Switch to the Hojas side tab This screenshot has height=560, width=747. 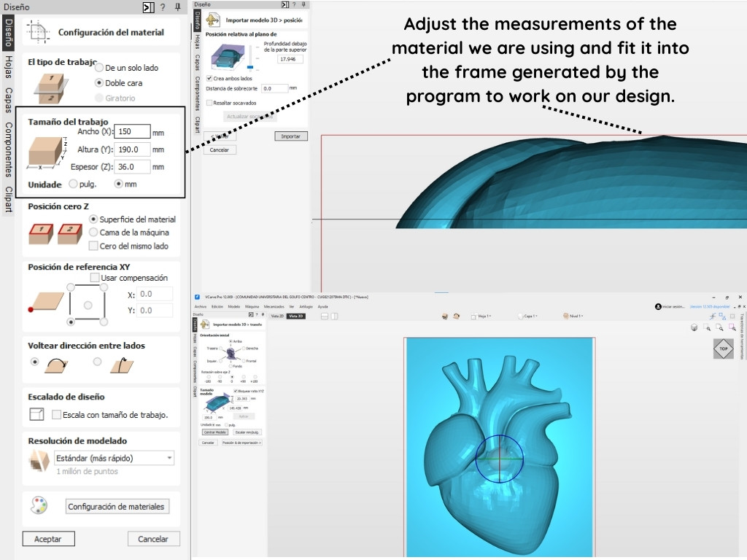(x=8, y=66)
